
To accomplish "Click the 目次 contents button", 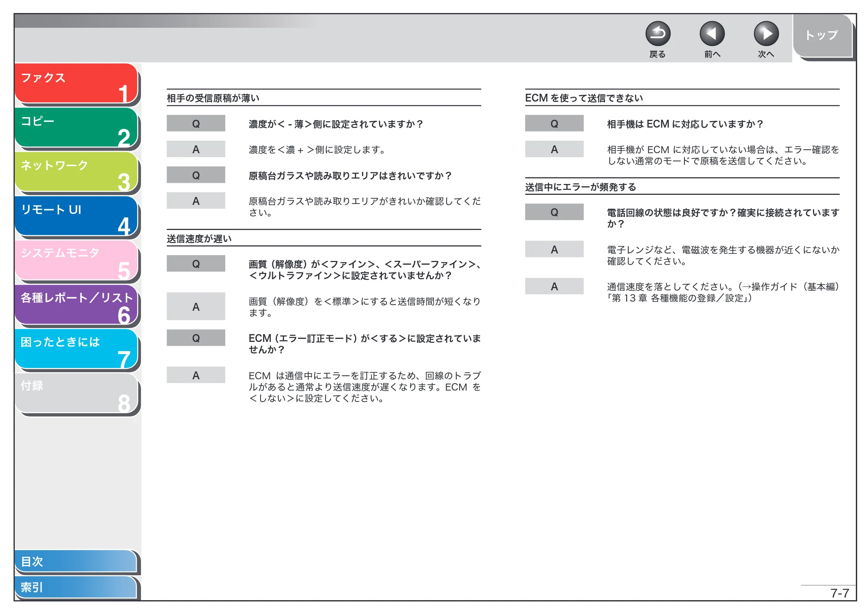I will pos(76,561).
